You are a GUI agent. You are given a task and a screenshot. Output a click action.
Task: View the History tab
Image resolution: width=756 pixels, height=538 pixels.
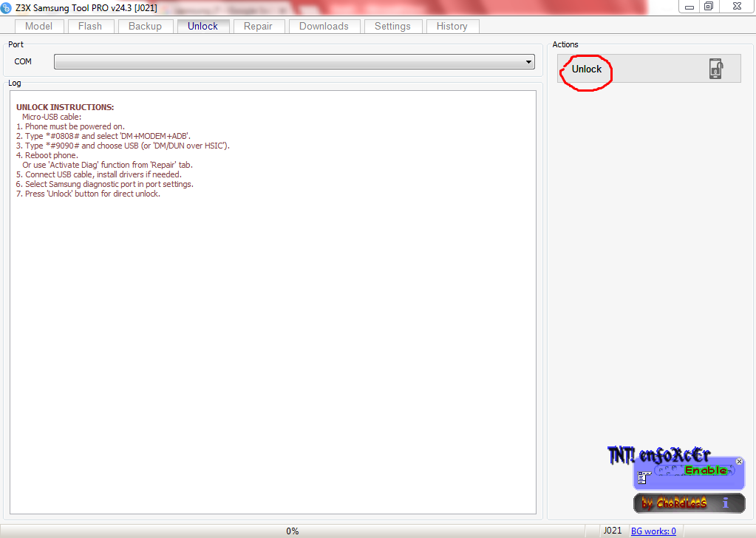tap(452, 26)
